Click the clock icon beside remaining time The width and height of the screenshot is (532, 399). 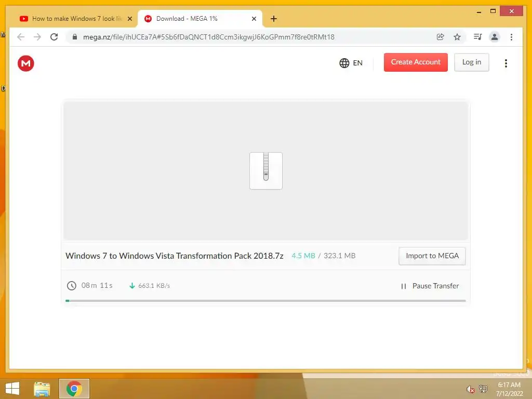click(72, 286)
